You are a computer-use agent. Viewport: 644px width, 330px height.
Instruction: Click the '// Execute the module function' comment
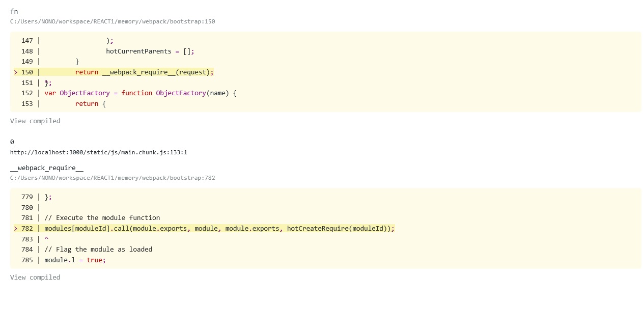102,218
